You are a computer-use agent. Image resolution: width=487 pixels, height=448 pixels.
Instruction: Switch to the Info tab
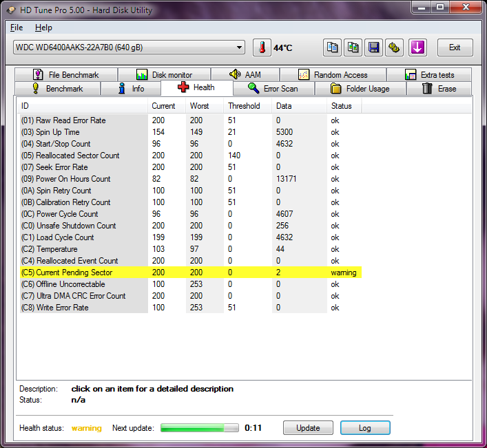[x=131, y=88]
